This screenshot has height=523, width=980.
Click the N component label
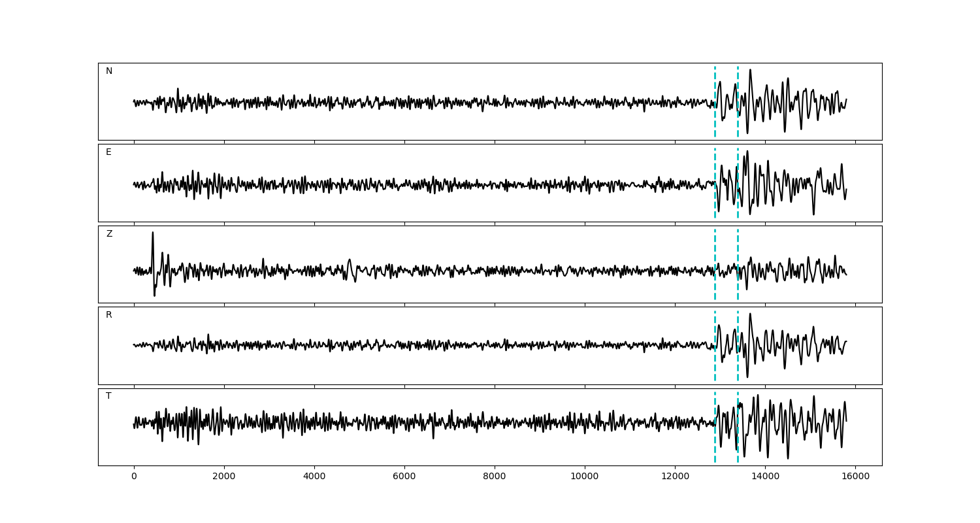tap(109, 71)
